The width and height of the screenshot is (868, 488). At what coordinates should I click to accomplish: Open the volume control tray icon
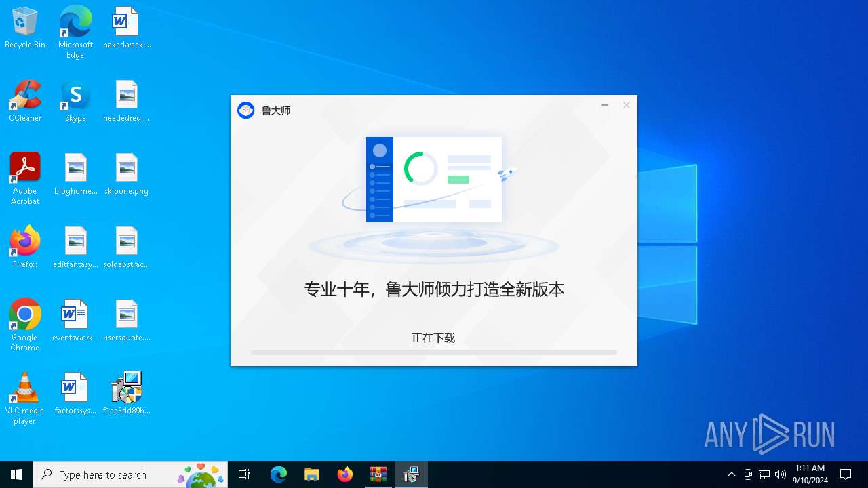781,474
